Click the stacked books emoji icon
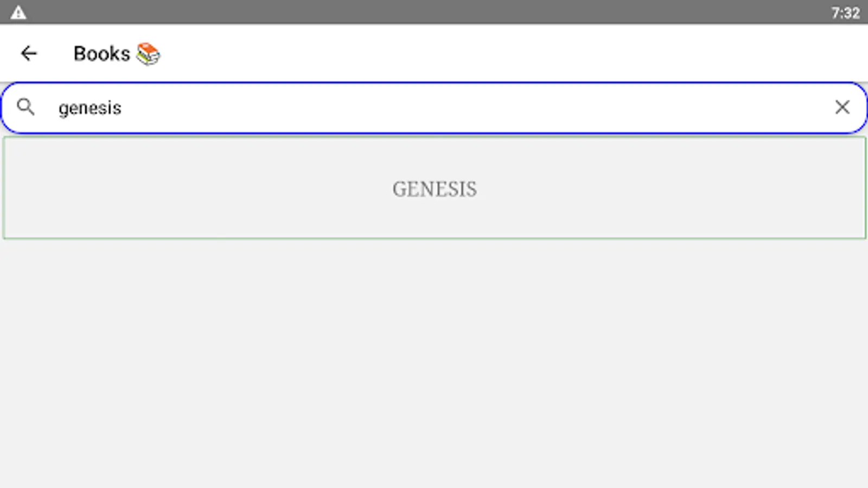The width and height of the screenshot is (868, 488). 148,54
